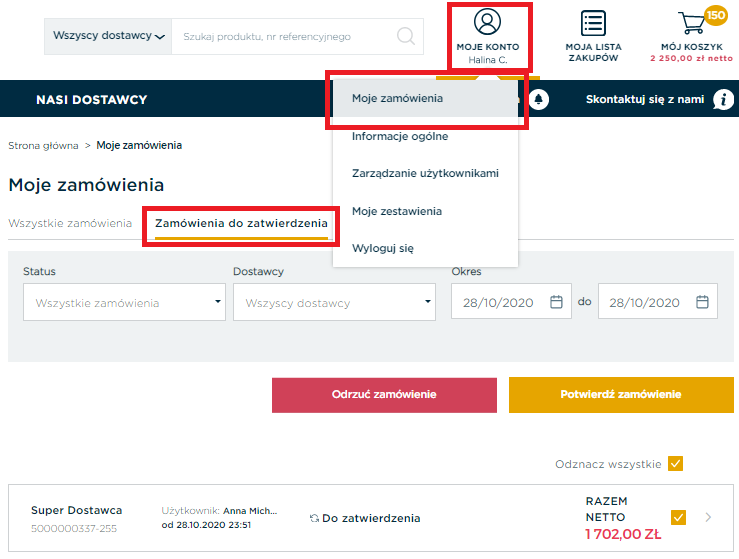Open calendar for end date
The image size is (739, 559).
[702, 302]
